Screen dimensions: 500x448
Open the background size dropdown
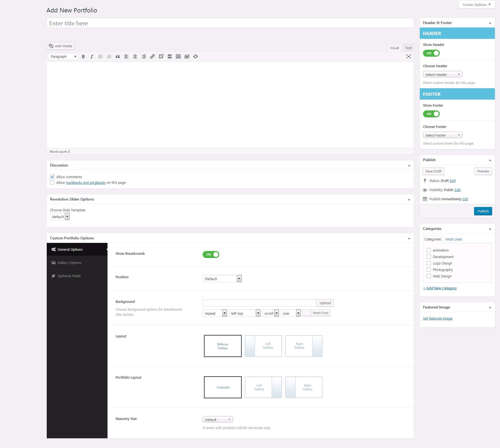tap(291, 313)
